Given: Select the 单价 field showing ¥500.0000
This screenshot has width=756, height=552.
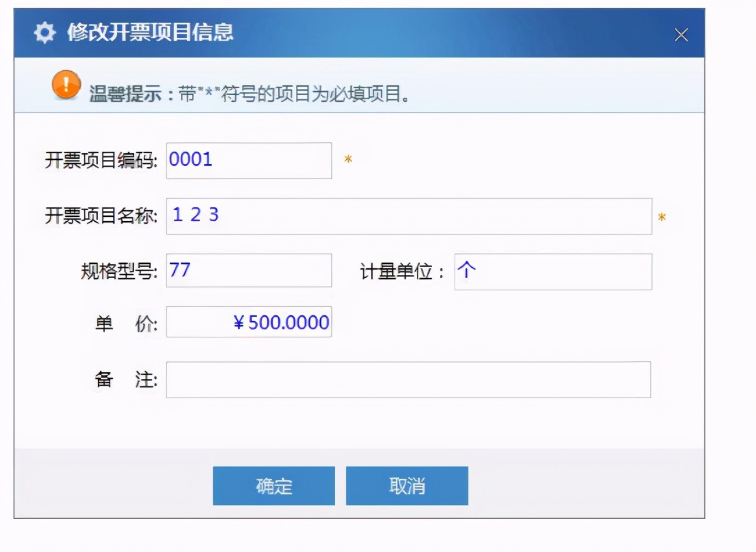Looking at the screenshot, I should tap(248, 322).
